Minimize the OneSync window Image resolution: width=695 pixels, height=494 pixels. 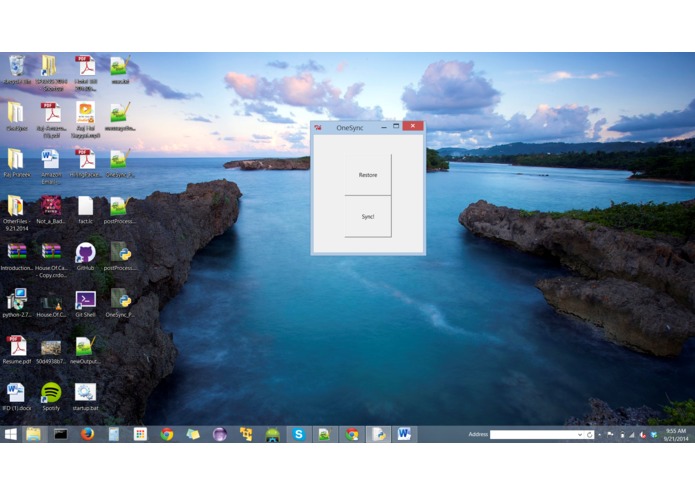coord(384,127)
